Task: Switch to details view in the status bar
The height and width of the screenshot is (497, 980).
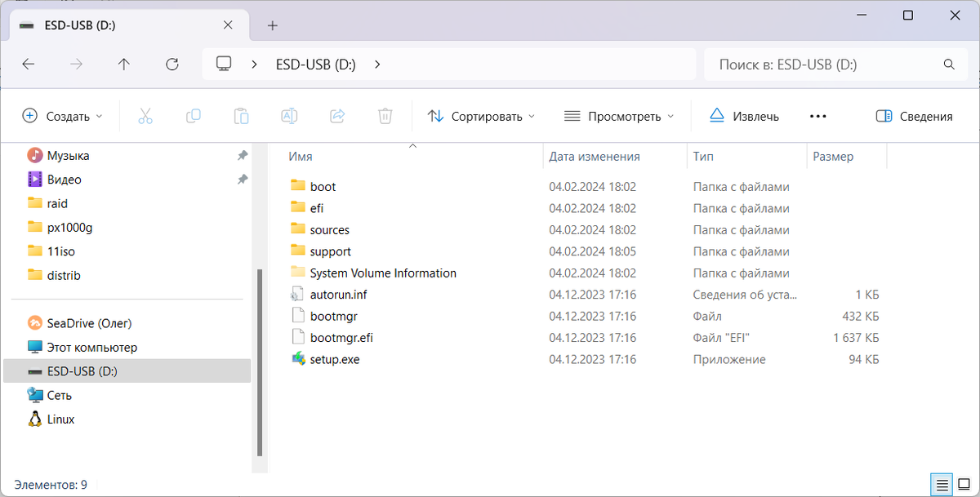Action: pyautogui.click(x=941, y=484)
